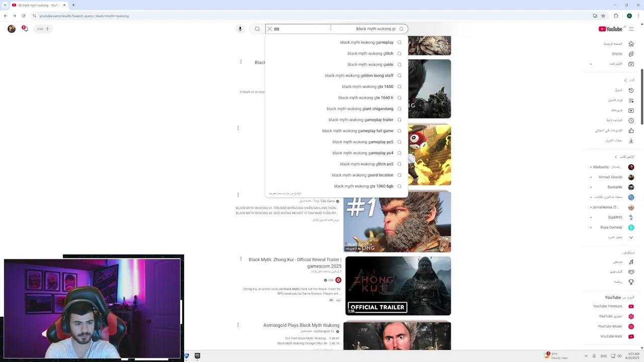Click the round search magnifier button
This screenshot has height=362, width=644.
point(257,29)
